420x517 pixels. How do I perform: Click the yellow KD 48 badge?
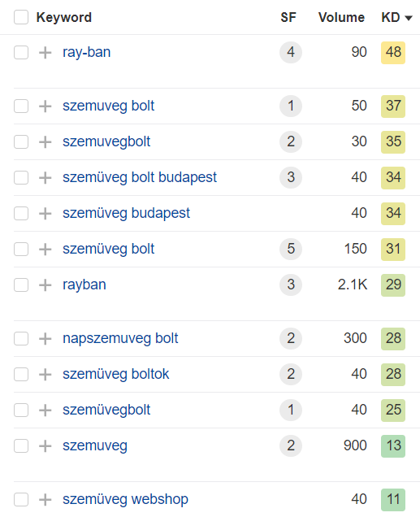coord(393,52)
